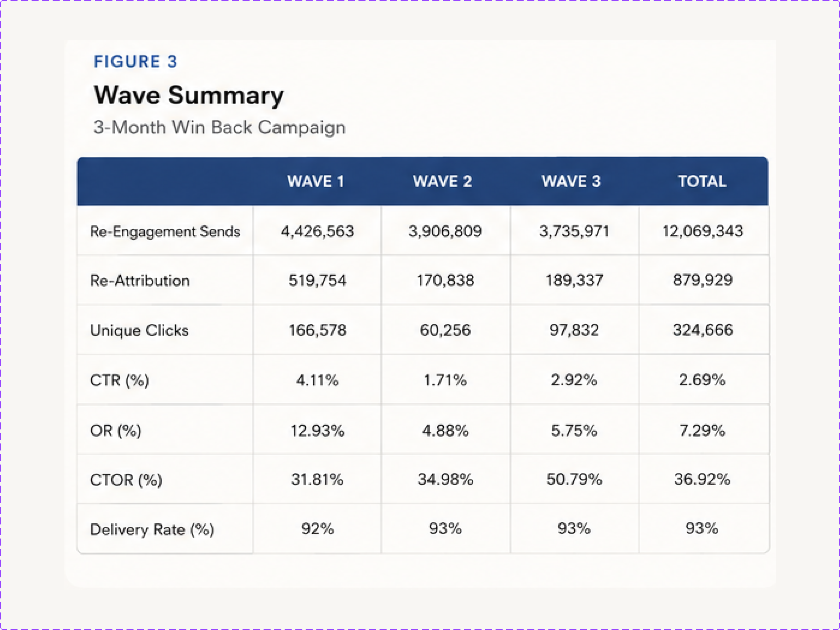Select the sends value "3,906,809"
Image resolution: width=840 pixels, height=630 pixels.
[445, 231]
